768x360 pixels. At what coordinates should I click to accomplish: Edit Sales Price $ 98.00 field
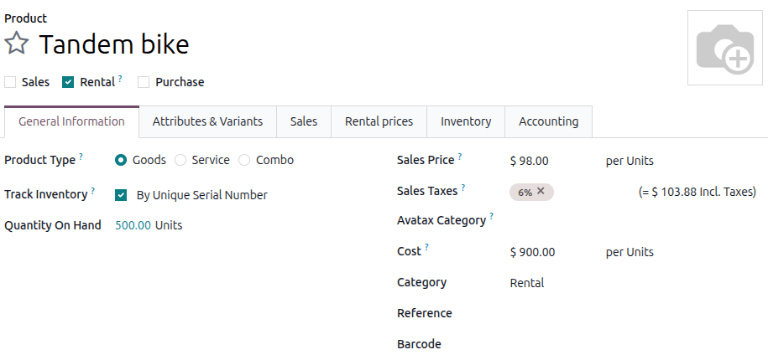click(529, 161)
